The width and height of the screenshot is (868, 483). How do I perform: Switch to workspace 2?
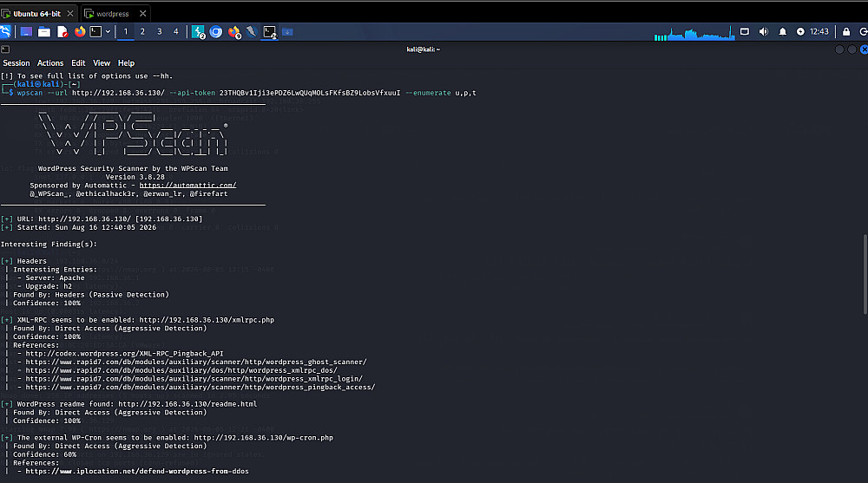tap(142, 31)
